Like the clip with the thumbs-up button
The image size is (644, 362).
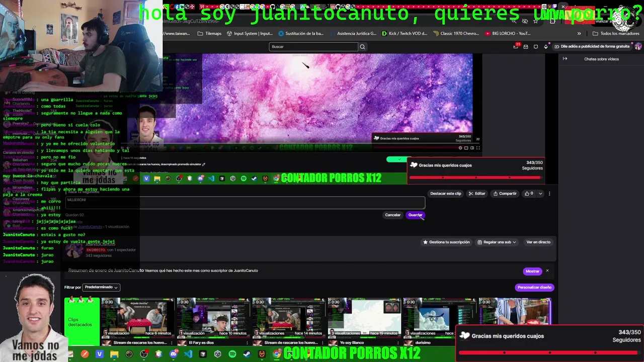529,194
